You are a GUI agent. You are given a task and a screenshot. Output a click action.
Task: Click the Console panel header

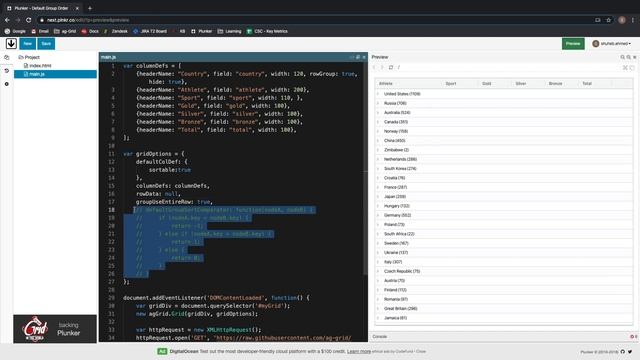coord(504,337)
